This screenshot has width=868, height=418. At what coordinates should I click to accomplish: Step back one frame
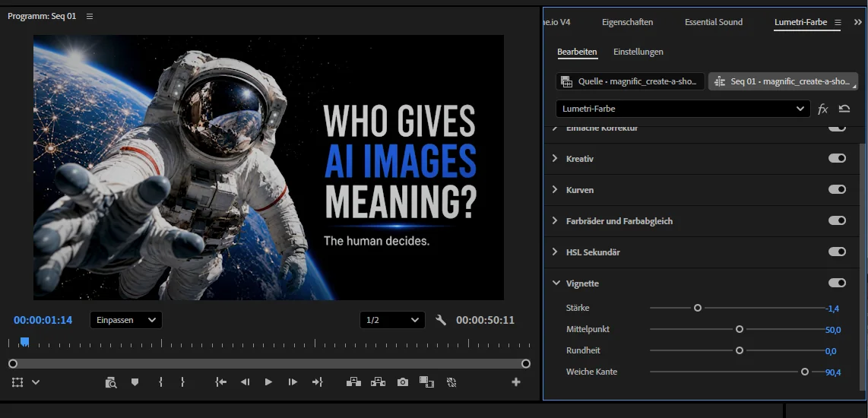tap(245, 382)
